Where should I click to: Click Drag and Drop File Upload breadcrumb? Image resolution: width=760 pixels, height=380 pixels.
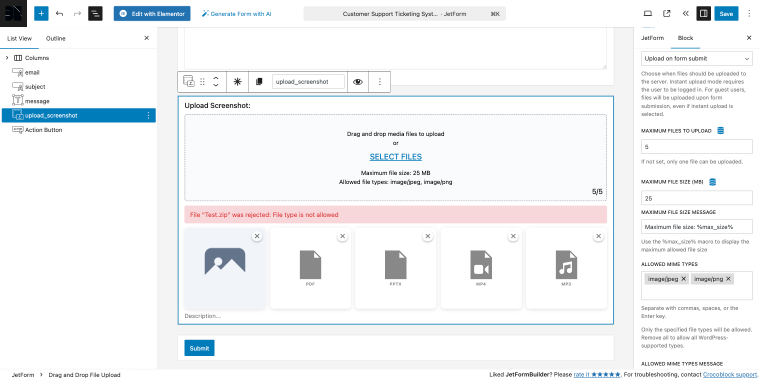tap(84, 375)
